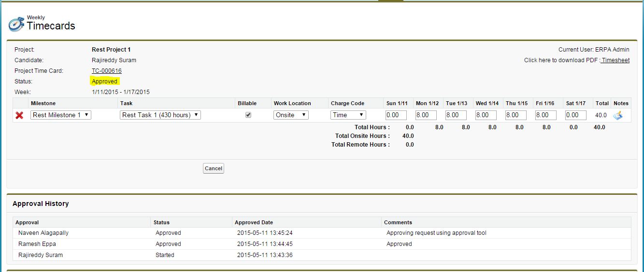Open the TC-000616 time card link

[107, 71]
